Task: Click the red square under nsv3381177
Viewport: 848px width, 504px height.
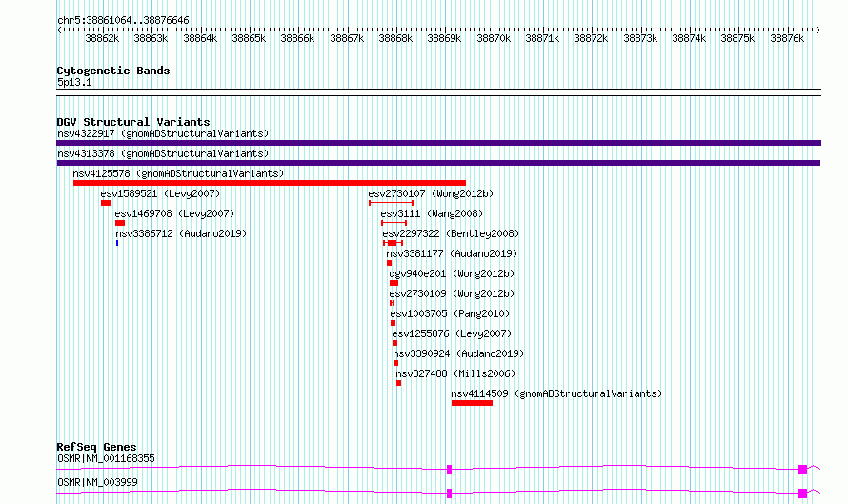Action: pyautogui.click(x=389, y=263)
